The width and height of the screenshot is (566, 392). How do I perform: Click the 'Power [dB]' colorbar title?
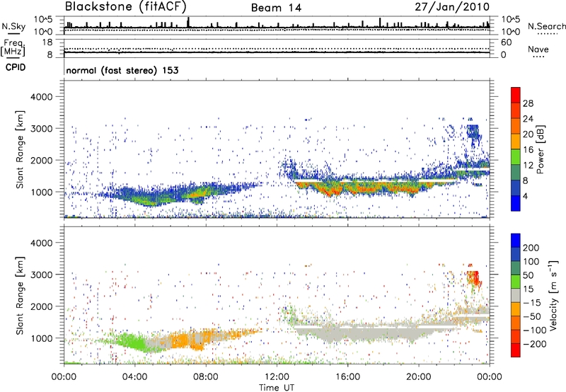(x=541, y=149)
